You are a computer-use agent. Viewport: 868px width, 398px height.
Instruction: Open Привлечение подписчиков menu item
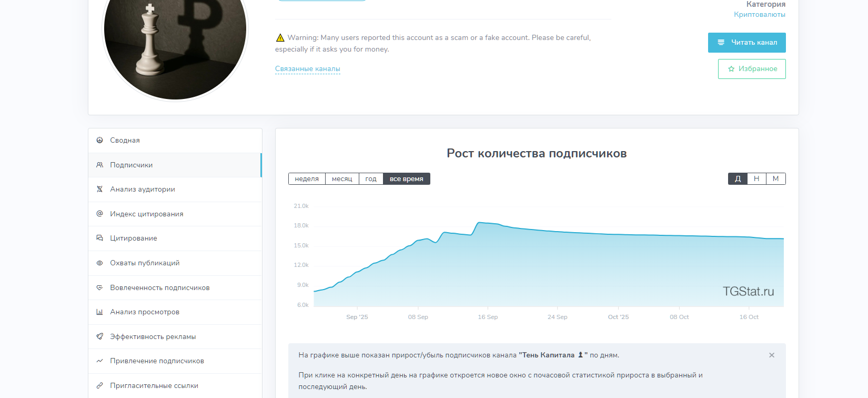(x=157, y=361)
